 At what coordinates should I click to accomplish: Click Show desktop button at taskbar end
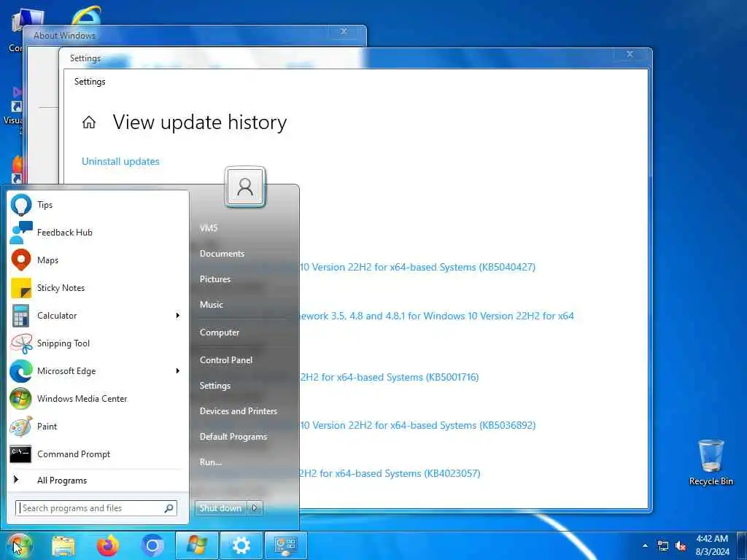coord(742,545)
